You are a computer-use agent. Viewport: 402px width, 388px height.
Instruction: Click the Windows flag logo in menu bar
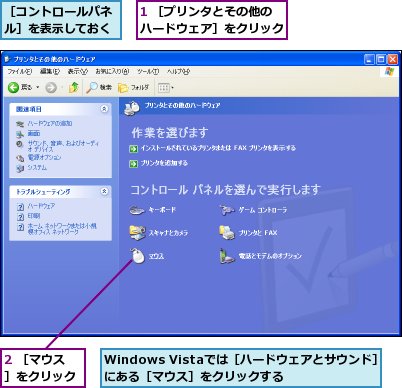(389, 72)
